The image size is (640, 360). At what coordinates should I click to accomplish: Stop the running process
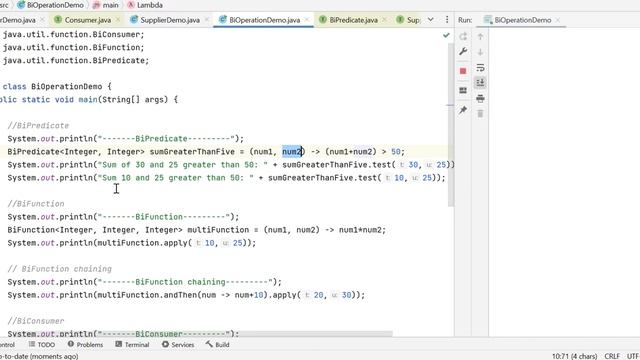click(463, 71)
